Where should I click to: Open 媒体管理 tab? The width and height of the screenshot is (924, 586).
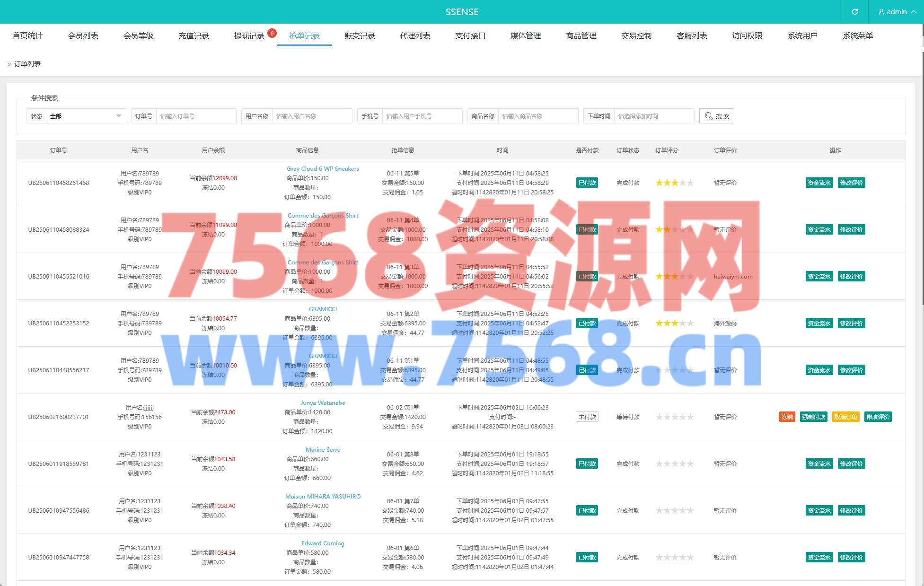tap(526, 35)
